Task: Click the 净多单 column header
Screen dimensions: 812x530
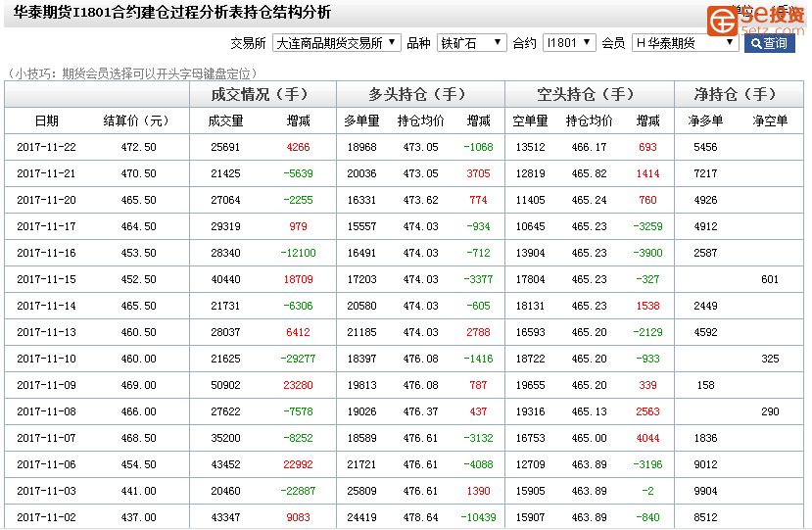Action: pos(705,120)
